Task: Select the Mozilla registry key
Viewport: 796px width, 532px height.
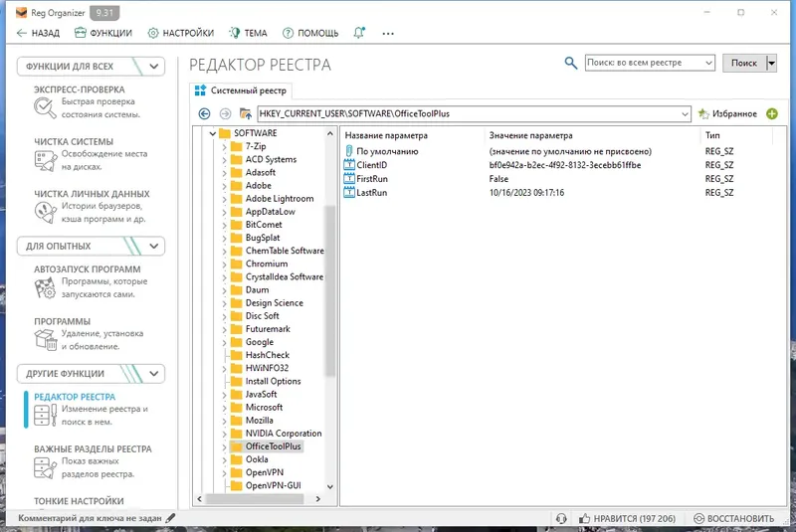Action: (x=259, y=421)
